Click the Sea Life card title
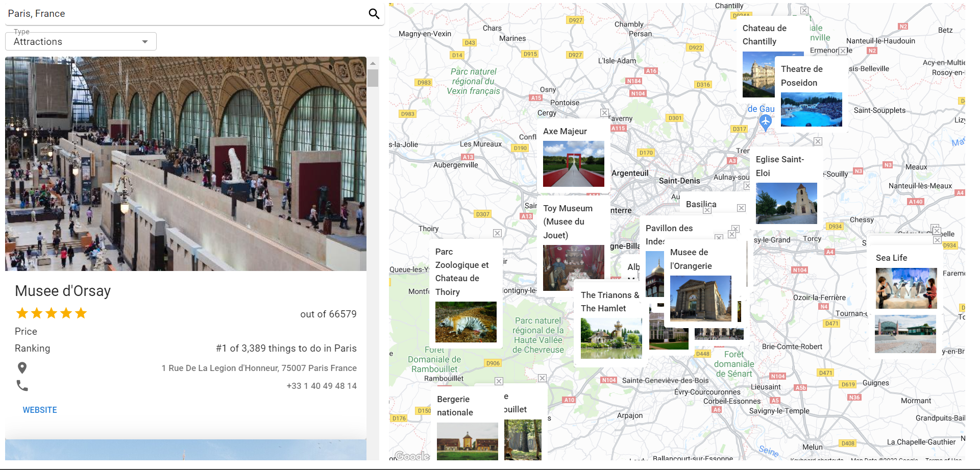980x470 pixels. 892,258
